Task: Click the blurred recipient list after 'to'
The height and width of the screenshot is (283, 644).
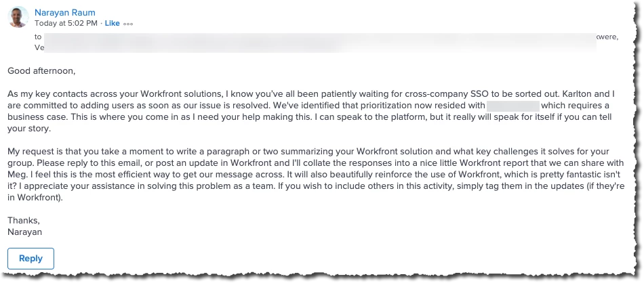Action: [319, 42]
